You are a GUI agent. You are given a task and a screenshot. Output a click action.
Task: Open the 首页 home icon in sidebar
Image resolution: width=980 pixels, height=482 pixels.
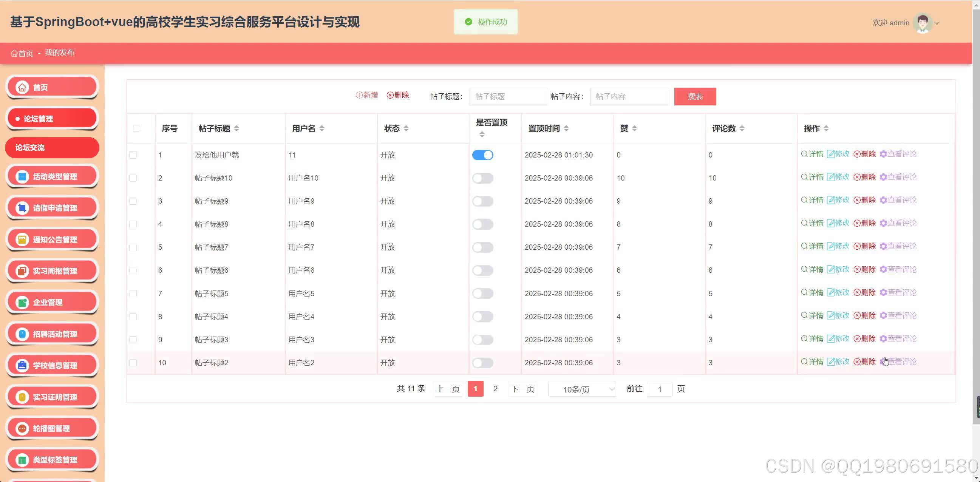22,87
